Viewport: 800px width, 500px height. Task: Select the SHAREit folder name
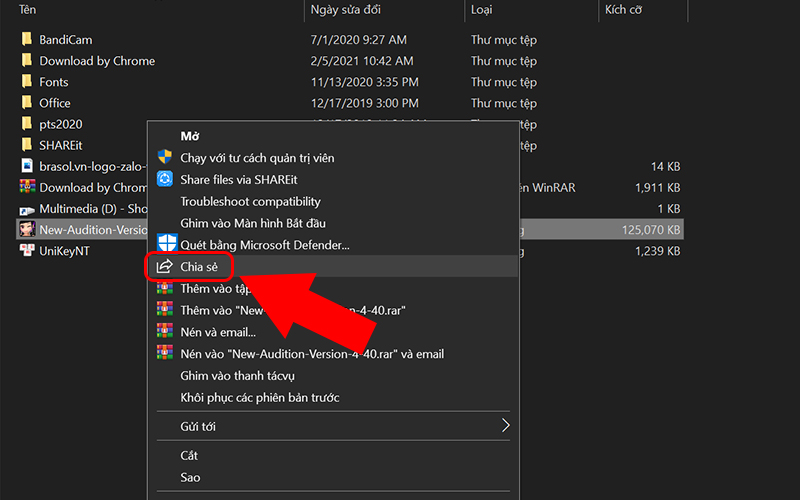click(x=61, y=145)
